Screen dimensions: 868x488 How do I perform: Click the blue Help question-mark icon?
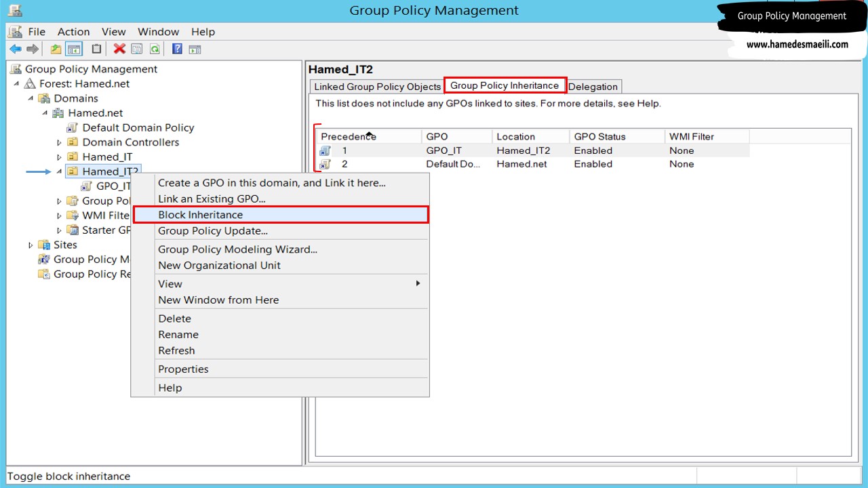tap(177, 49)
